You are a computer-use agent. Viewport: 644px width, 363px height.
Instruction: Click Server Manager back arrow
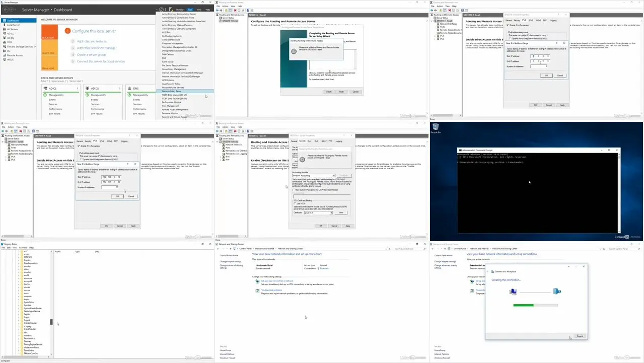(5, 10)
